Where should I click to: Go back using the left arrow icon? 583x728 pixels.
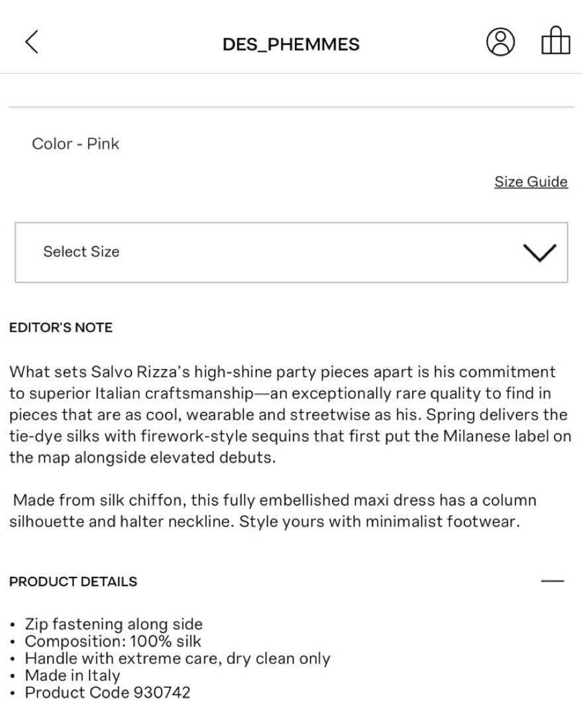(x=32, y=42)
